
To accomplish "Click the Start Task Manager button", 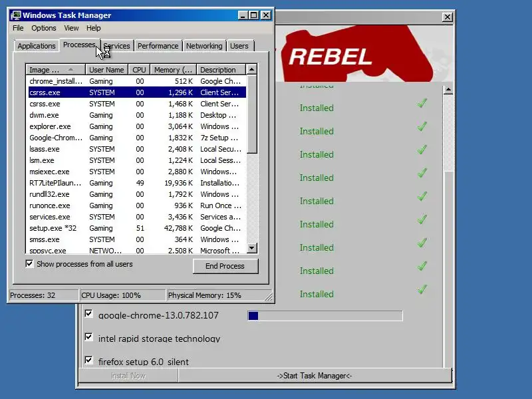I will click(x=315, y=376).
